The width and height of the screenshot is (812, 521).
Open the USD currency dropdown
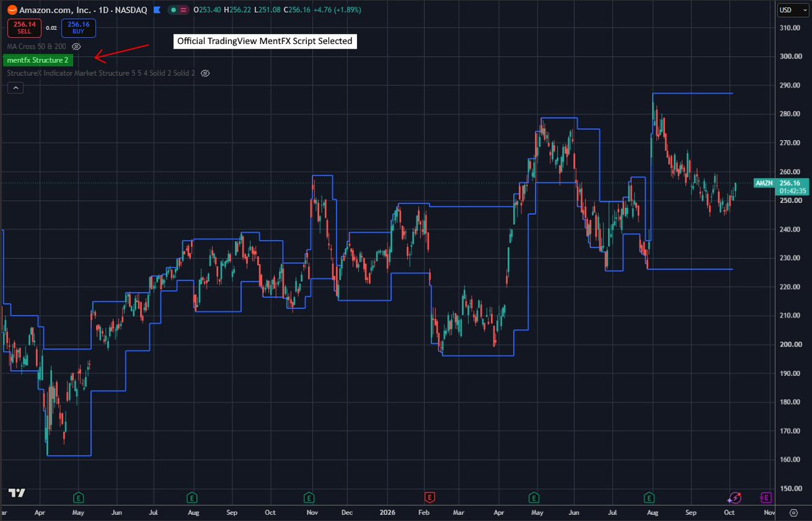point(793,10)
